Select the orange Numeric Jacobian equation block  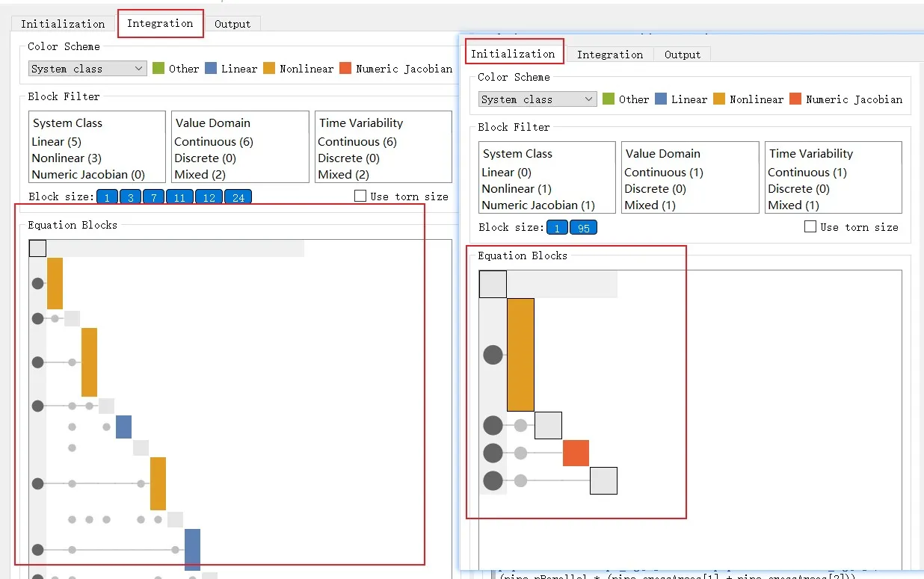click(576, 453)
